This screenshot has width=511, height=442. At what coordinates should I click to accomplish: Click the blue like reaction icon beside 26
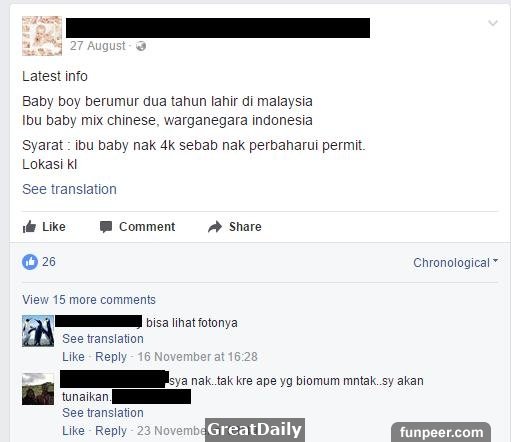30,262
